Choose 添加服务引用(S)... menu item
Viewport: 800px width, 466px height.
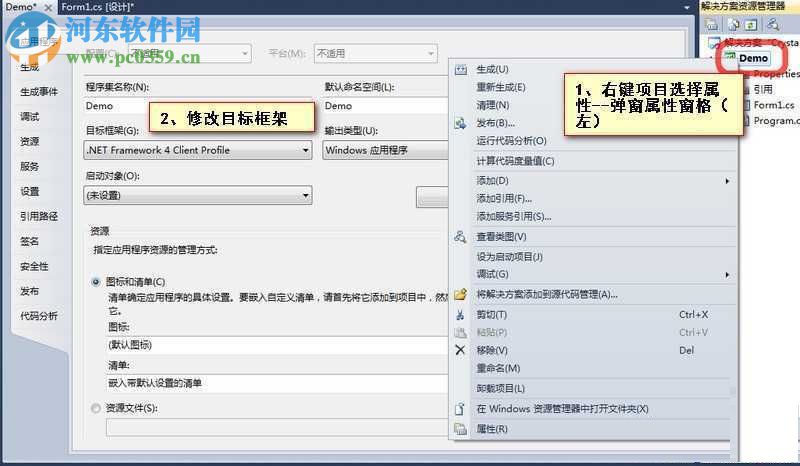[514, 217]
